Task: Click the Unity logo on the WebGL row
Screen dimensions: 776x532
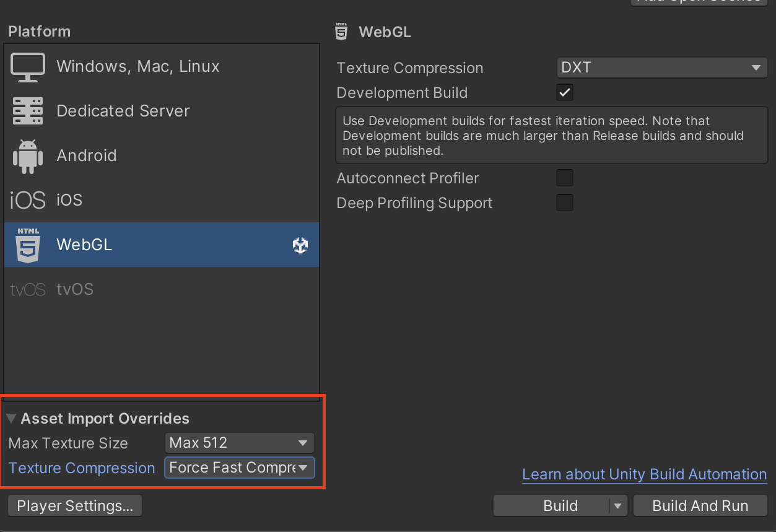Action: tap(300, 246)
